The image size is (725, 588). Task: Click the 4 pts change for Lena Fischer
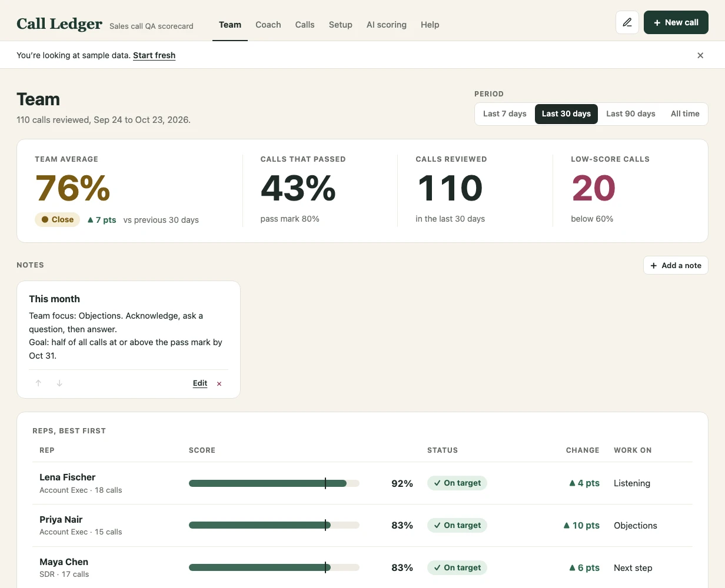(584, 483)
